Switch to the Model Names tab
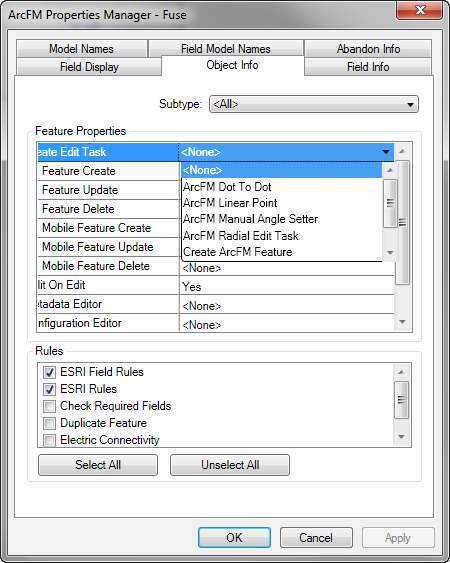 click(x=82, y=48)
